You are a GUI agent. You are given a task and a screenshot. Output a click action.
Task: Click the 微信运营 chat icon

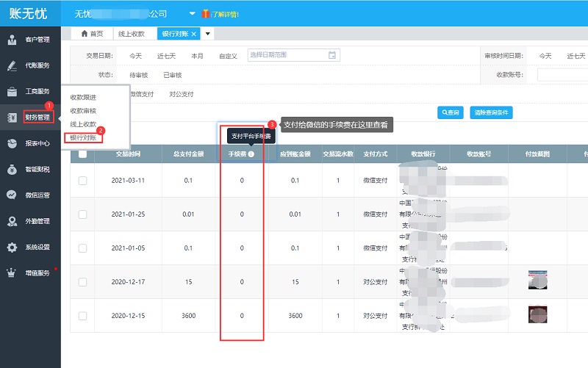[12, 195]
